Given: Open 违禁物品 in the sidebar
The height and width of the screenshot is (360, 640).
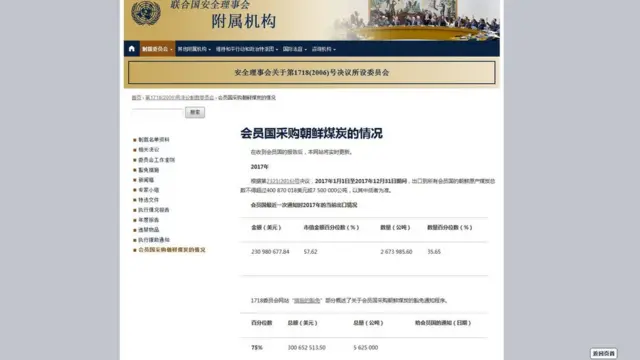Looking at the screenshot, I should click(149, 230).
